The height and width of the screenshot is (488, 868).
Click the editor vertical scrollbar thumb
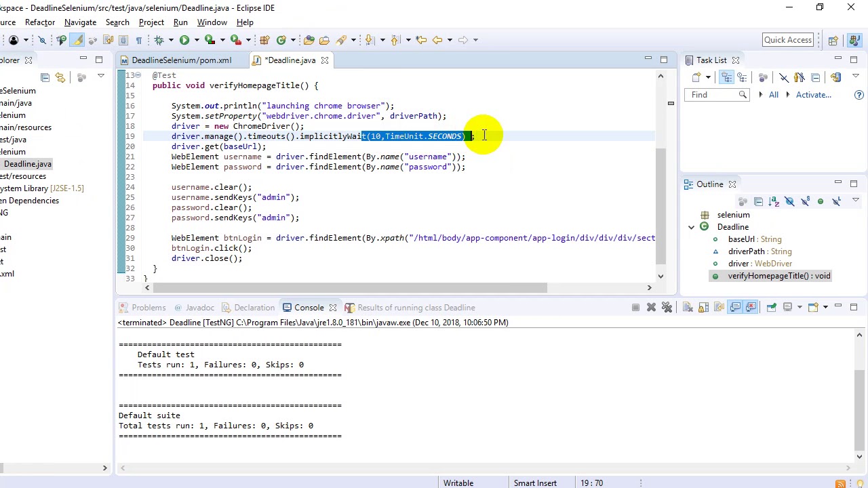pos(660,205)
